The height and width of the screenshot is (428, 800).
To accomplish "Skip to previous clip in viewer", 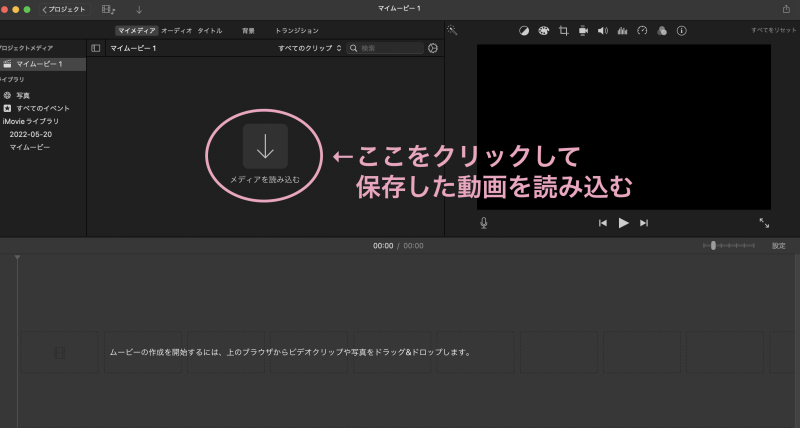I will coord(603,223).
